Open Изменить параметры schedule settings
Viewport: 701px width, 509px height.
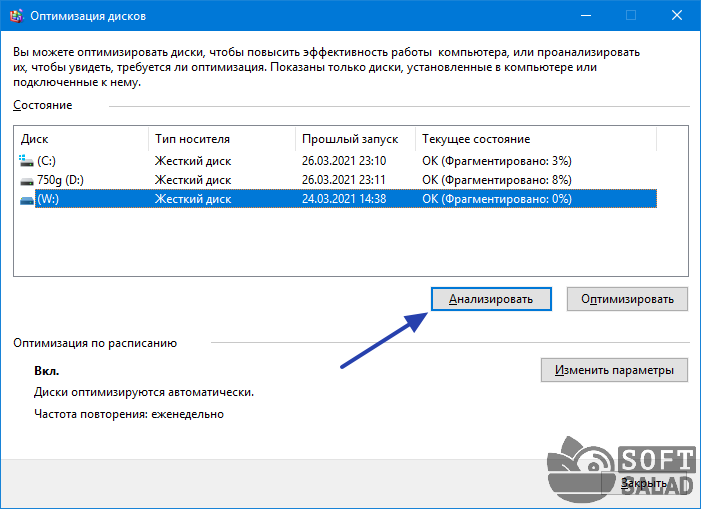[614, 370]
